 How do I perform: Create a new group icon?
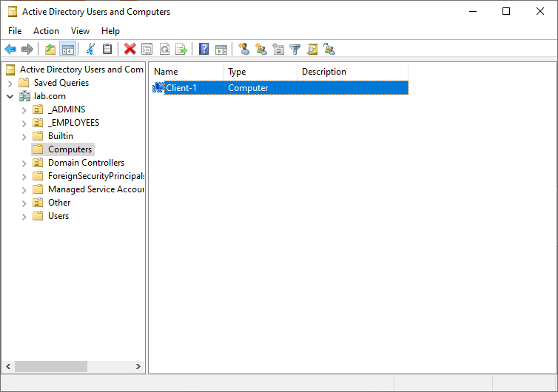[261, 49]
